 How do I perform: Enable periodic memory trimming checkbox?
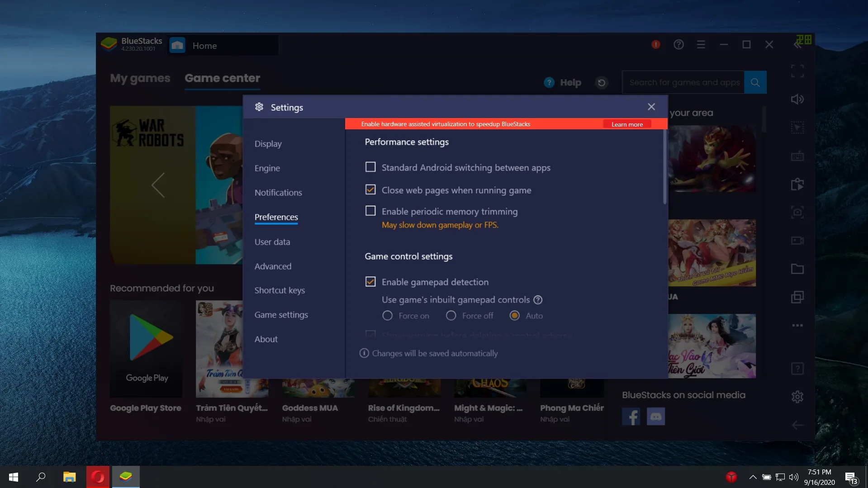[370, 211]
